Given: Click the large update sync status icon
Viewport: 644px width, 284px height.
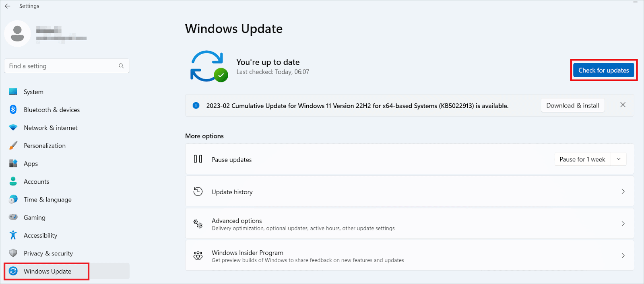Looking at the screenshot, I should pyautogui.click(x=209, y=66).
